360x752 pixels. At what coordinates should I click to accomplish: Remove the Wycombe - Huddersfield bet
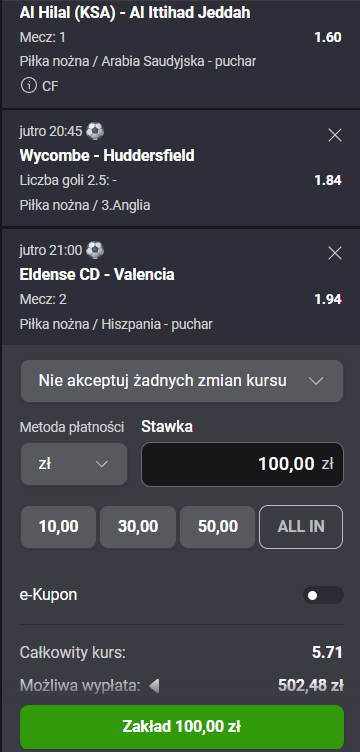(x=335, y=136)
